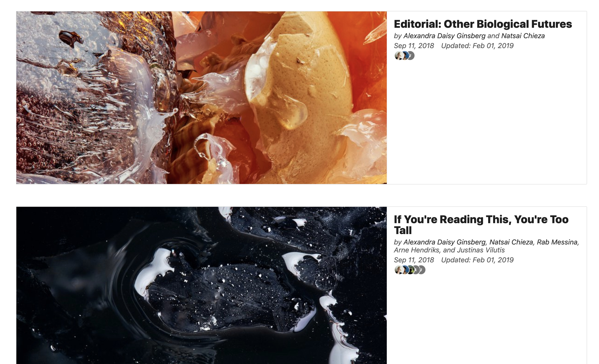Select Natsai Chieza in Too Tall byline
This screenshot has height=364, width=599.
511,242
